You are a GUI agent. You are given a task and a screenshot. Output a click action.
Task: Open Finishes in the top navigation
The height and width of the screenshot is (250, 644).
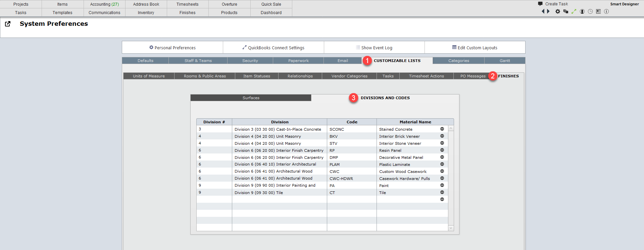188,13
